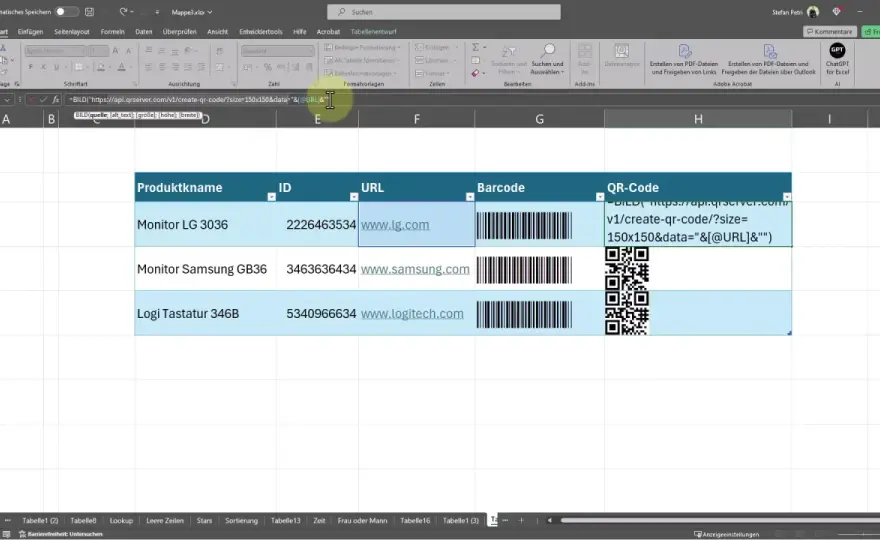Image resolution: width=880 pixels, height=540 pixels.
Task: Toggle wrap text in Ausrichtung group
Action: tap(219, 51)
